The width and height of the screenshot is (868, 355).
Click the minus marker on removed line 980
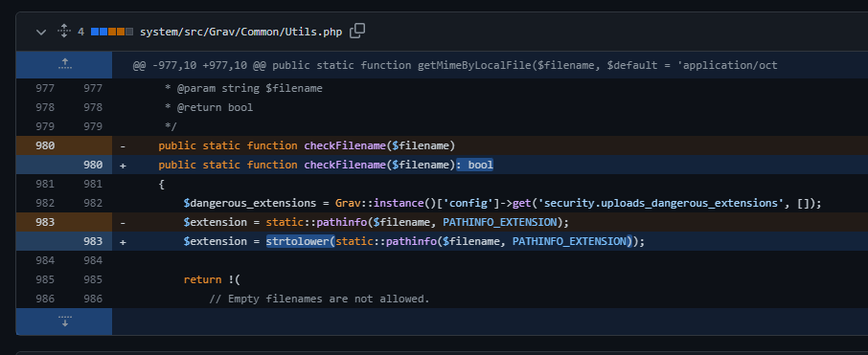point(123,146)
